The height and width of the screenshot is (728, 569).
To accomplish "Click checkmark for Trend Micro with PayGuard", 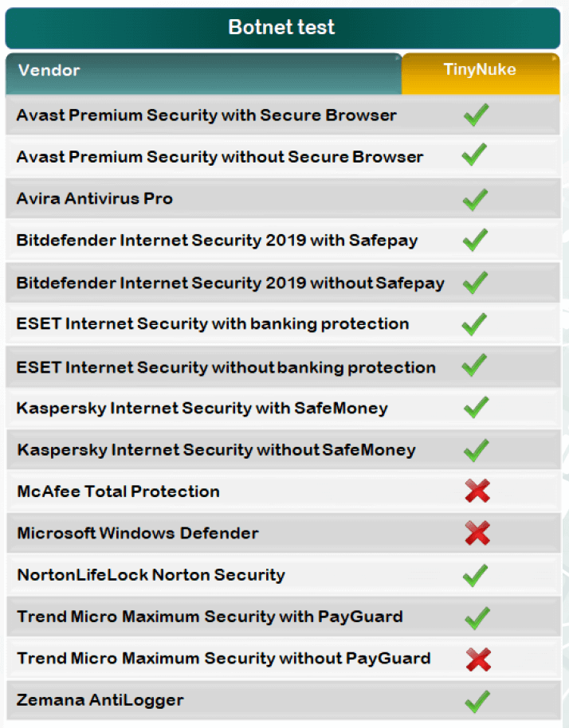I will (476, 617).
